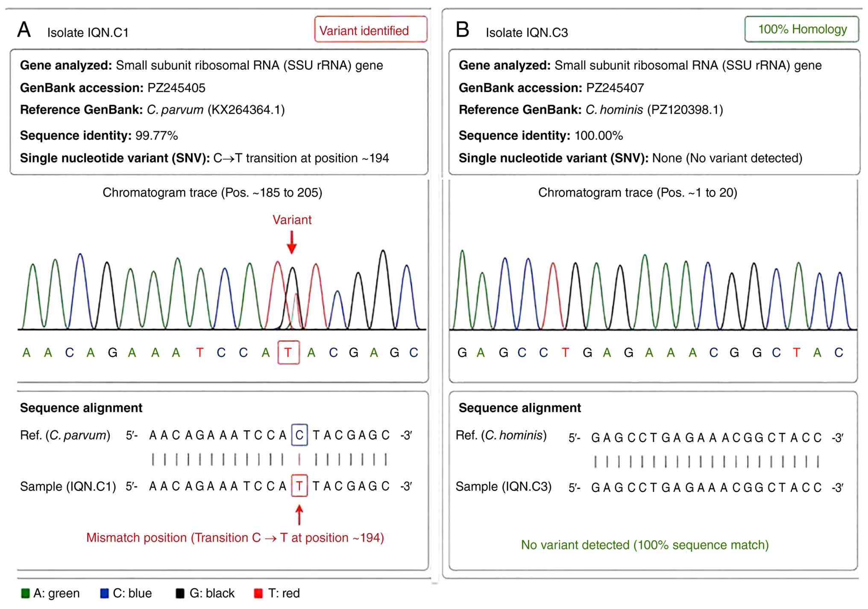Image resolution: width=868 pixels, height=609 pixels.
Task: Click "Chromatogram trace (Pos. ~1 to 20)" heading
Action: [638, 193]
